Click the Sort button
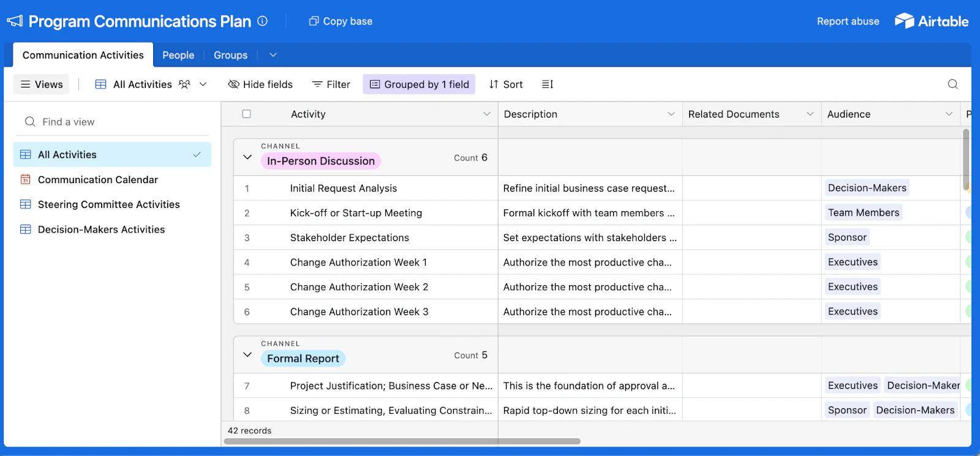This screenshot has height=456, width=980. (506, 84)
